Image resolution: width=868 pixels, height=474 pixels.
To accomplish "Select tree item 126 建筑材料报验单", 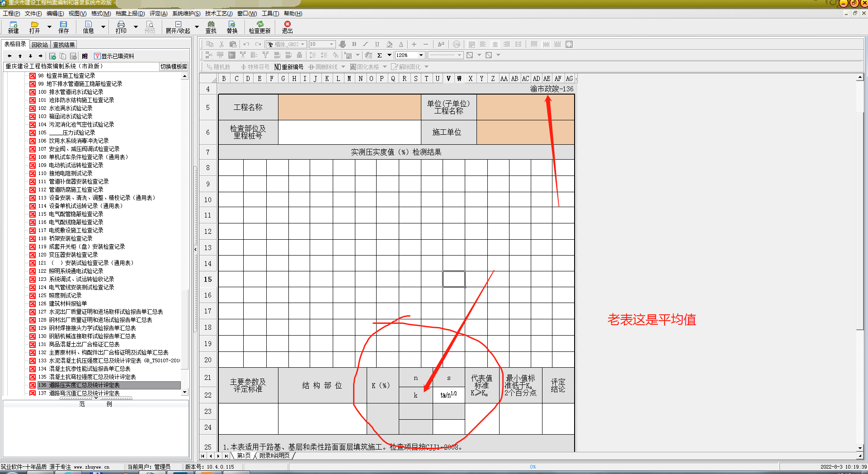I will pyautogui.click(x=62, y=303).
